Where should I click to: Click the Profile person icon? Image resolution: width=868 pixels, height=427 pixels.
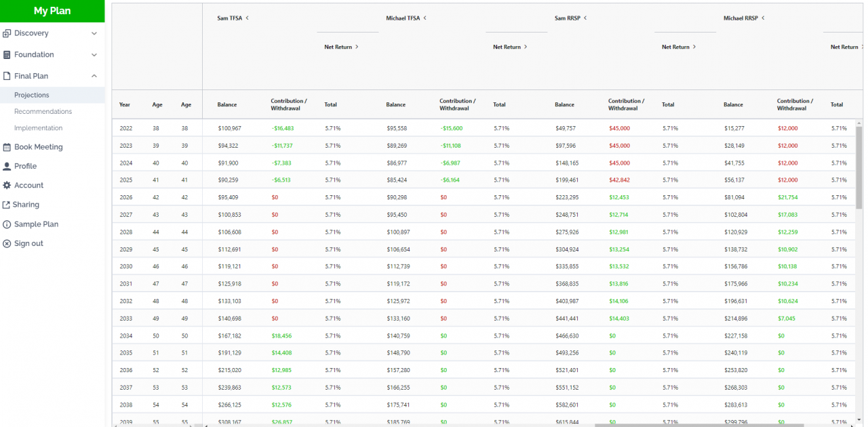[x=7, y=166]
